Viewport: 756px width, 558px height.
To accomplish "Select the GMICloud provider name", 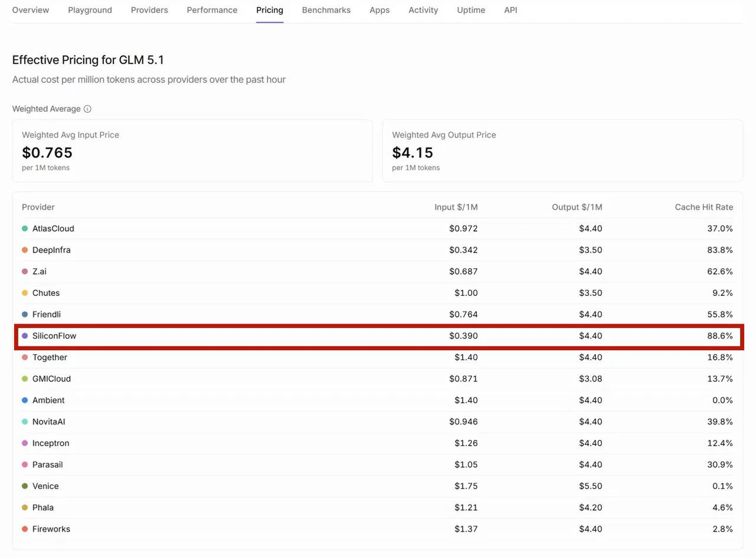I will tap(51, 378).
